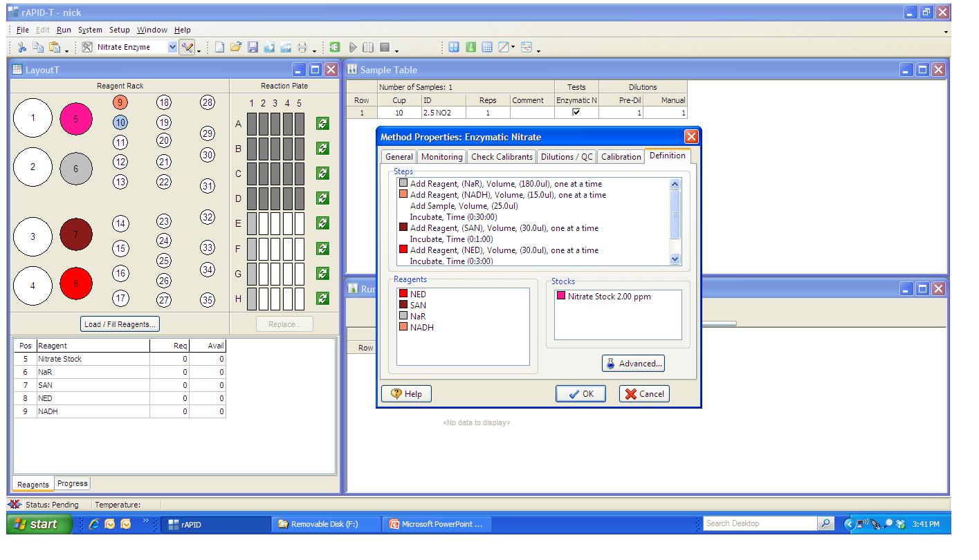The height and width of the screenshot is (560, 979).
Task: Open the System menu
Action: coord(90,30)
